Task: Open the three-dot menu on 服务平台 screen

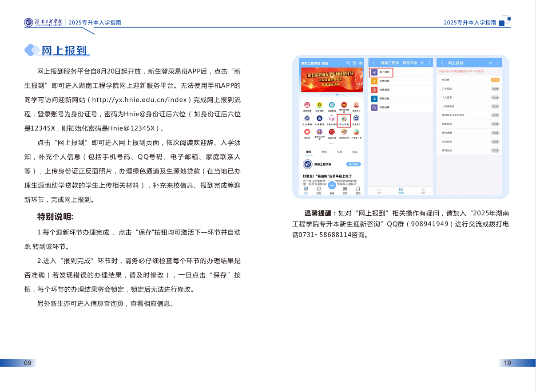Action: tap(429, 63)
